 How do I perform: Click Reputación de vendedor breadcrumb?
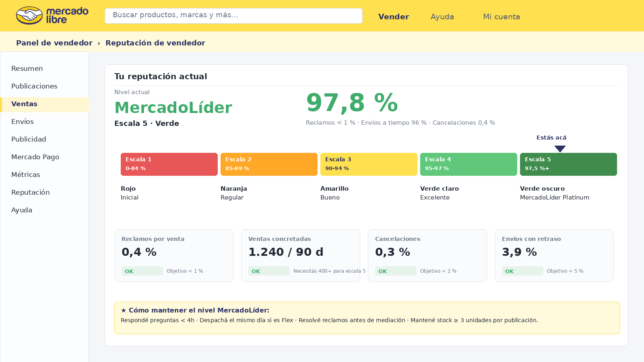point(155,43)
